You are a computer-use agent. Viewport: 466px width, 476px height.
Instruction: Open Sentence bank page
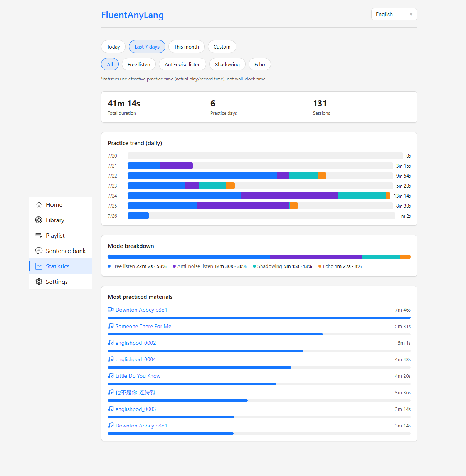tap(60, 251)
